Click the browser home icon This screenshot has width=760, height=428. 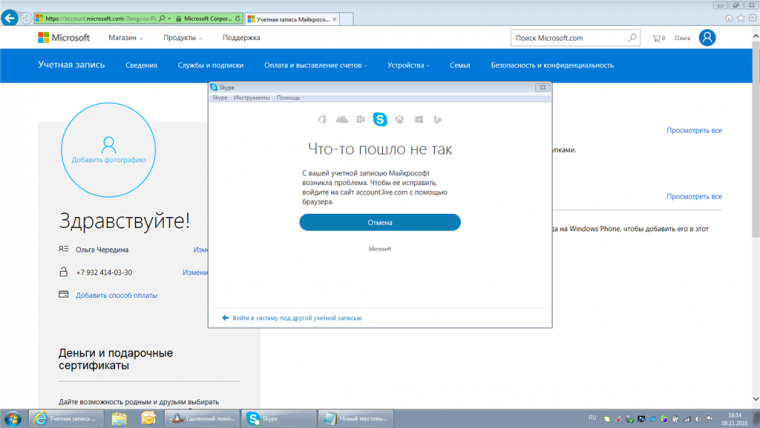point(728,18)
